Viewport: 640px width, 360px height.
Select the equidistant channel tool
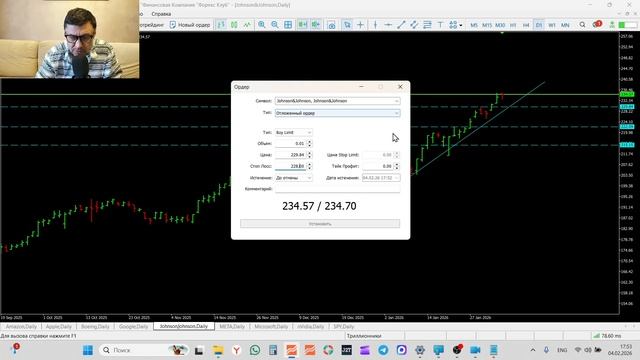(414, 25)
